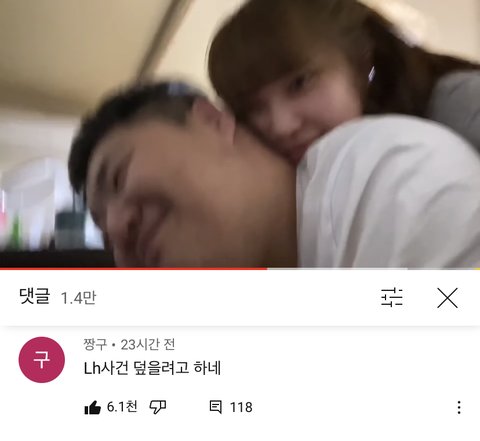
Task: Like the comment with the thumbs-up icon
Action: point(92,407)
